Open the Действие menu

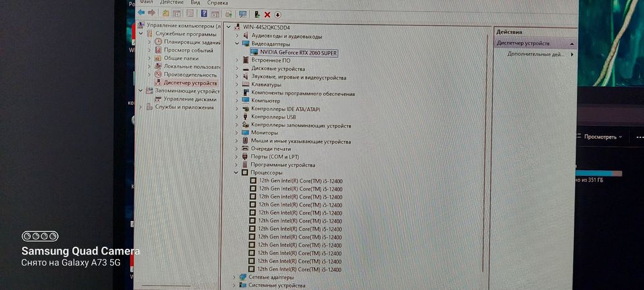tap(172, 3)
